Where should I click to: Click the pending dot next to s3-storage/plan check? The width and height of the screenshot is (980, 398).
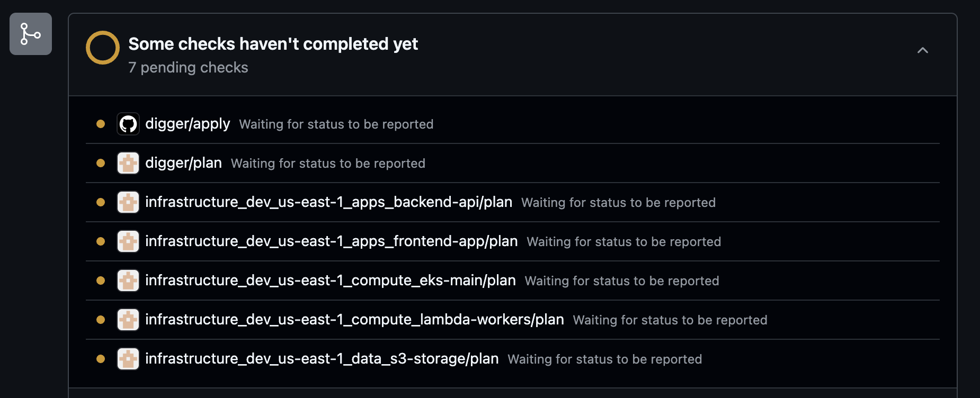coord(101,358)
